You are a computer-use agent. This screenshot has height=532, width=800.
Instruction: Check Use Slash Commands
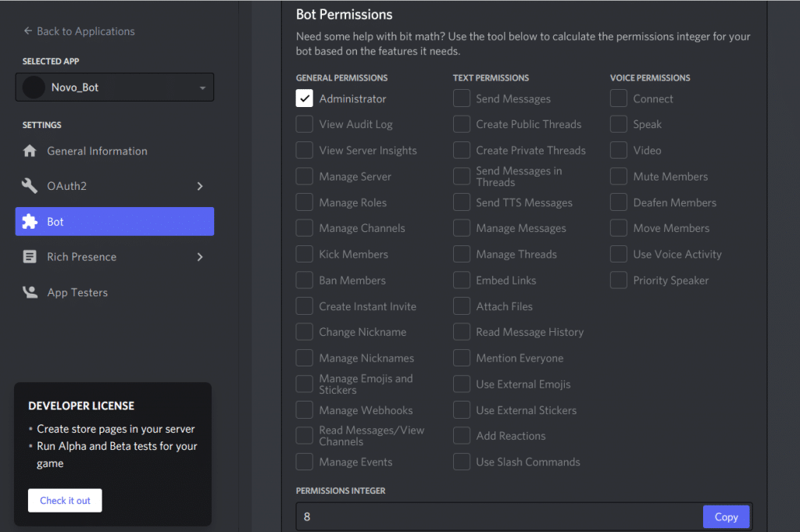tap(462, 462)
